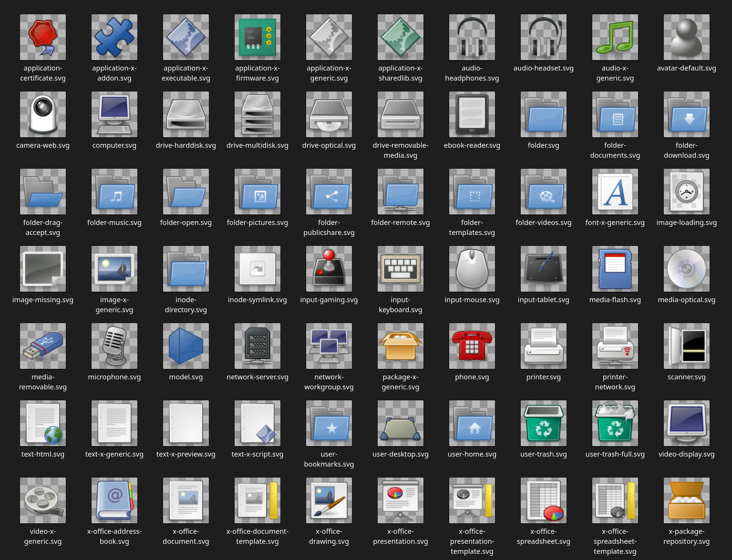
Task: Click the 'text-x-generic.svg' file name
Action: (114, 454)
